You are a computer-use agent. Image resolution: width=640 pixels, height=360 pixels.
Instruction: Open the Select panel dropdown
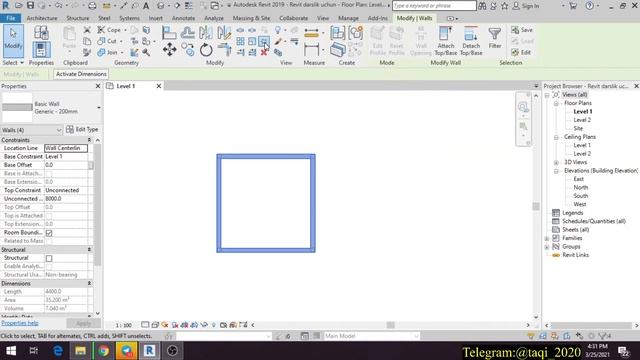coord(13,63)
